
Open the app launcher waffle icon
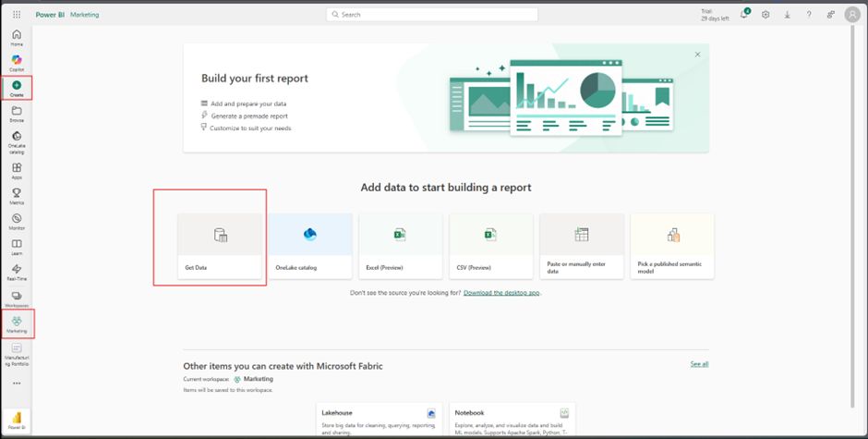(x=17, y=15)
